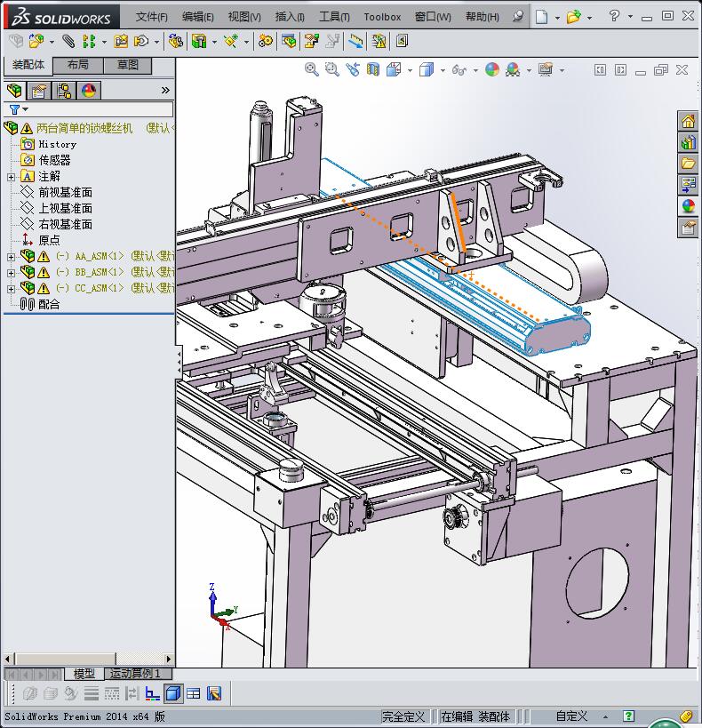Image resolution: width=702 pixels, height=728 pixels.
Task: Open the PropertyManager tab icon
Action: 39,91
